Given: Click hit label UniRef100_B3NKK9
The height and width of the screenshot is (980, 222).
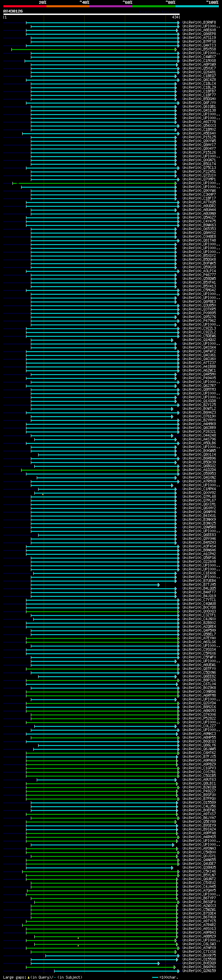Looking at the screenshot, I should click(199, 520).
